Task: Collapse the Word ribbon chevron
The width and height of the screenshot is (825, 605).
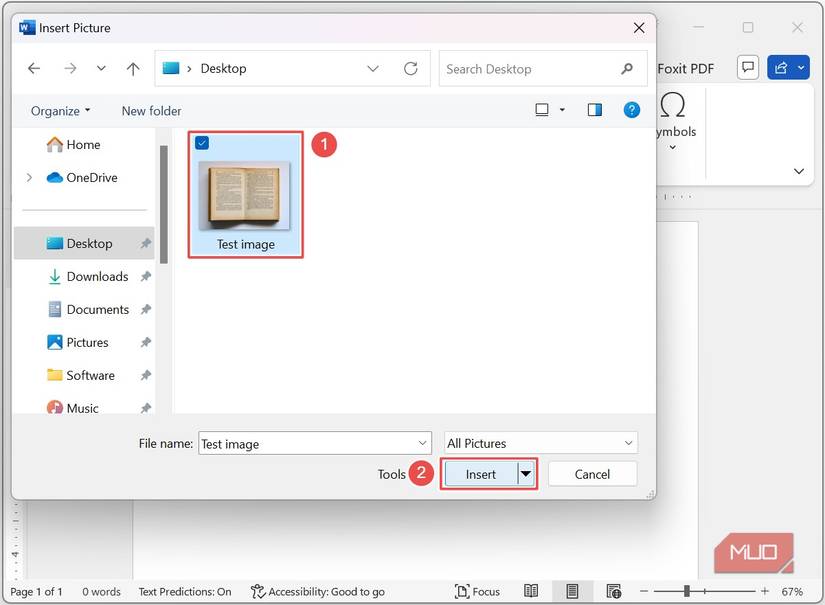Action: click(799, 171)
